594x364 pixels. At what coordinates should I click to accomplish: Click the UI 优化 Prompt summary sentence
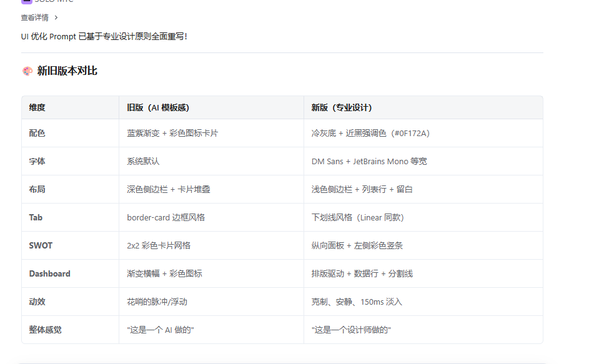coord(104,36)
